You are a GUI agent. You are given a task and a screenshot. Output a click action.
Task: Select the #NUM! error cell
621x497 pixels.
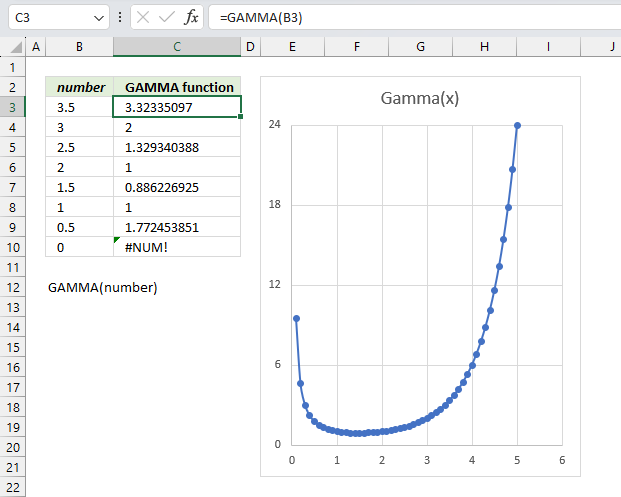pyautogui.click(x=177, y=248)
